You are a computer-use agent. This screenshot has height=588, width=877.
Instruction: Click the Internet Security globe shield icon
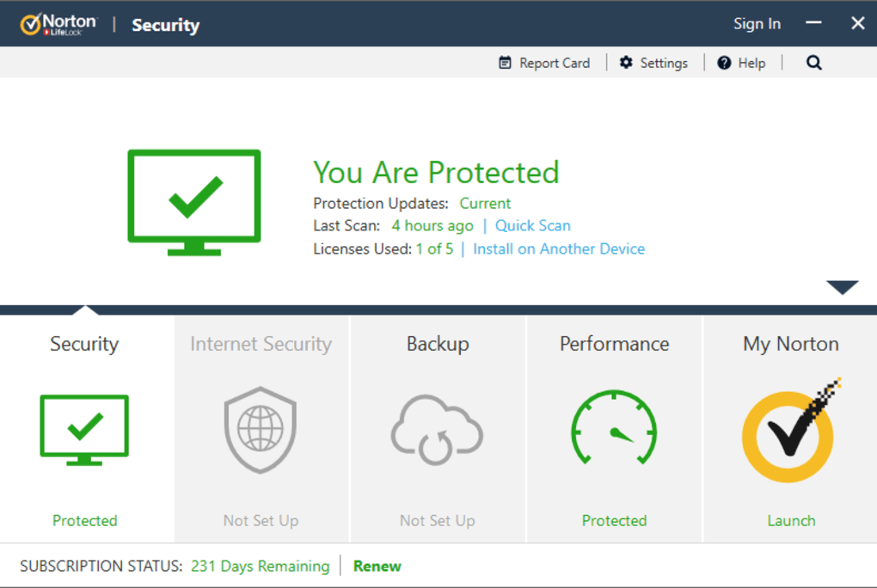pyautogui.click(x=261, y=430)
